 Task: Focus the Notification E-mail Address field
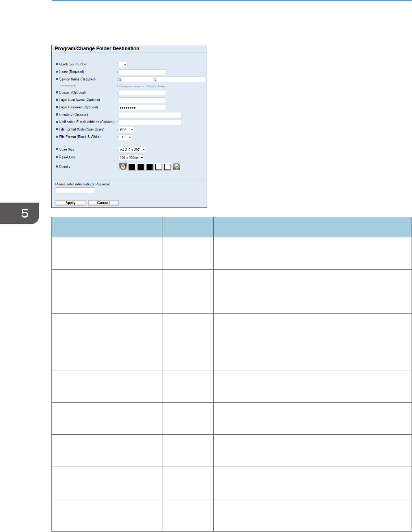point(150,122)
